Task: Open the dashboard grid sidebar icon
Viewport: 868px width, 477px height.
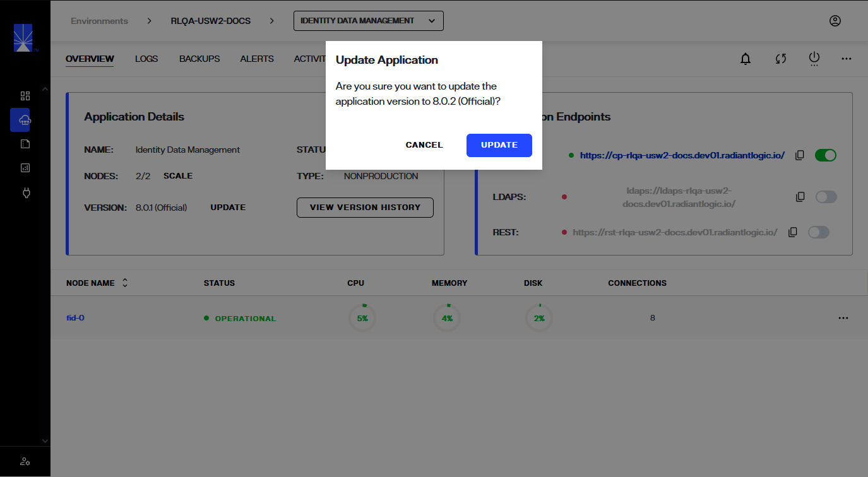Action: (x=25, y=96)
